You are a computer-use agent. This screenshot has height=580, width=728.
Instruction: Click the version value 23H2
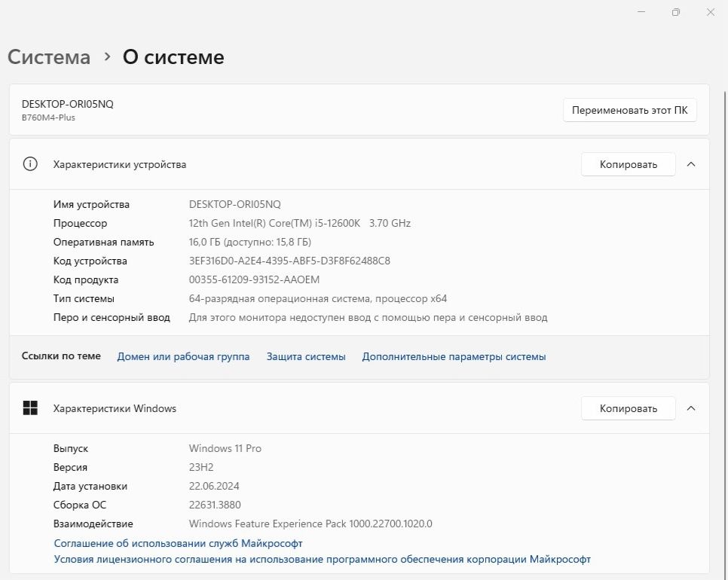coord(201,467)
